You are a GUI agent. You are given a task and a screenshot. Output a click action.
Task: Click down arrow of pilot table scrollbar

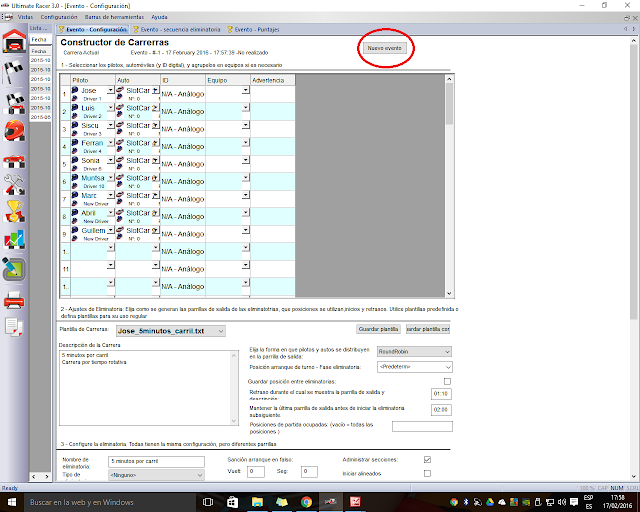pyautogui.click(x=449, y=293)
